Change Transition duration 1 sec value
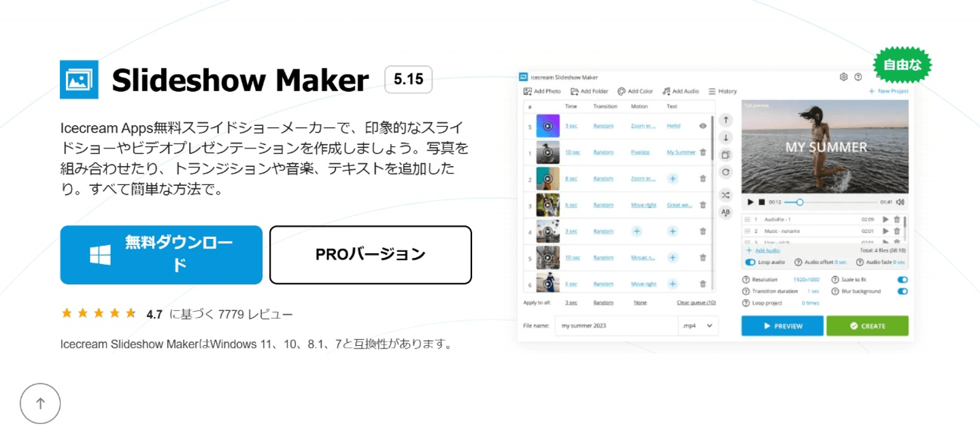 pyautogui.click(x=813, y=291)
